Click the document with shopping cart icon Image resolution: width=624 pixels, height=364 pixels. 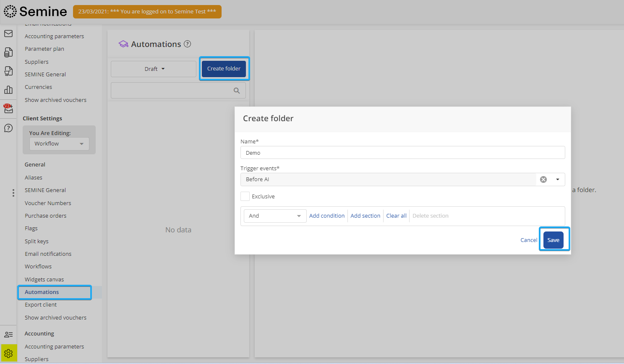pyautogui.click(x=8, y=71)
